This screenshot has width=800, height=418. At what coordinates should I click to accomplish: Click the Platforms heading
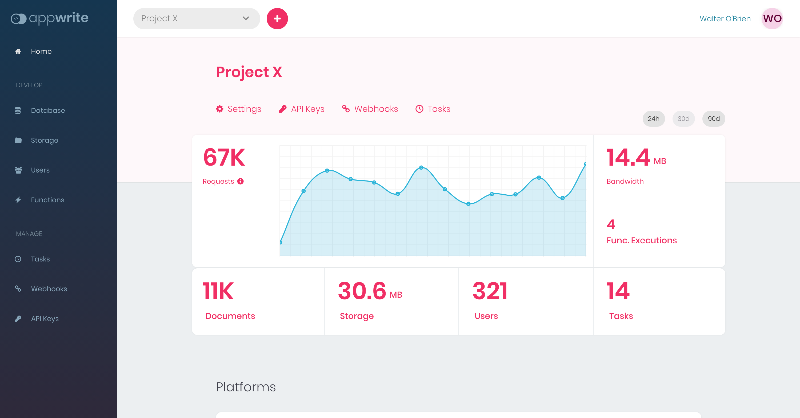246,387
